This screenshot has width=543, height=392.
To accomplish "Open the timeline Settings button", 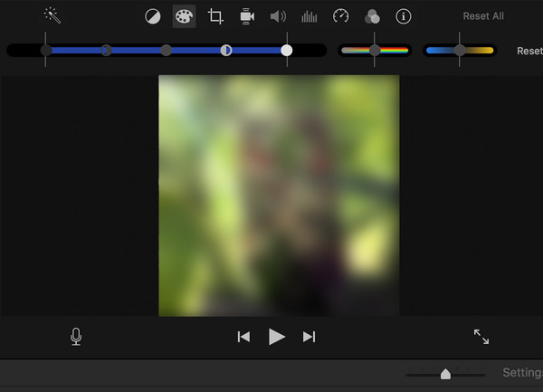I will 522,373.
